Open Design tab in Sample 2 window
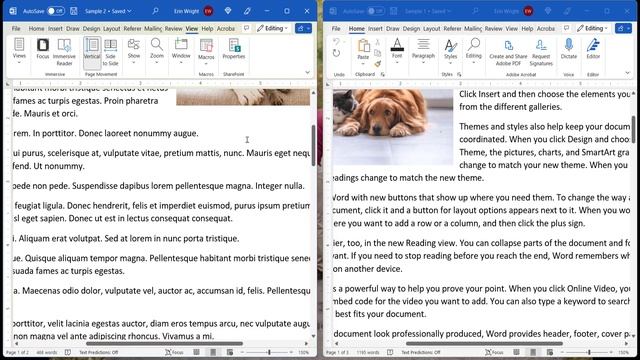Screen dimensions: 640x360 click(91, 29)
